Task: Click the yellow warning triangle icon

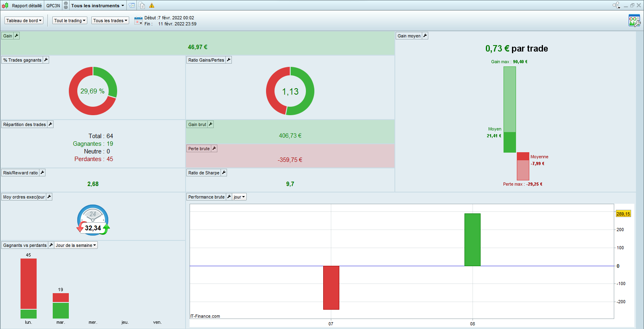Action: (x=152, y=6)
